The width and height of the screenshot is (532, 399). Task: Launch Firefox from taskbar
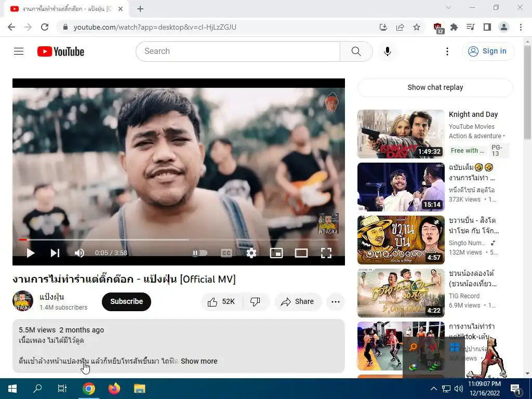point(114,389)
